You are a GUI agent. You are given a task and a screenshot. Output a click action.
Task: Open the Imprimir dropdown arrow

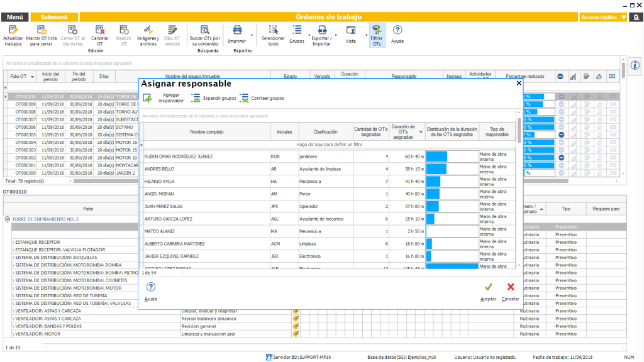pos(252,35)
